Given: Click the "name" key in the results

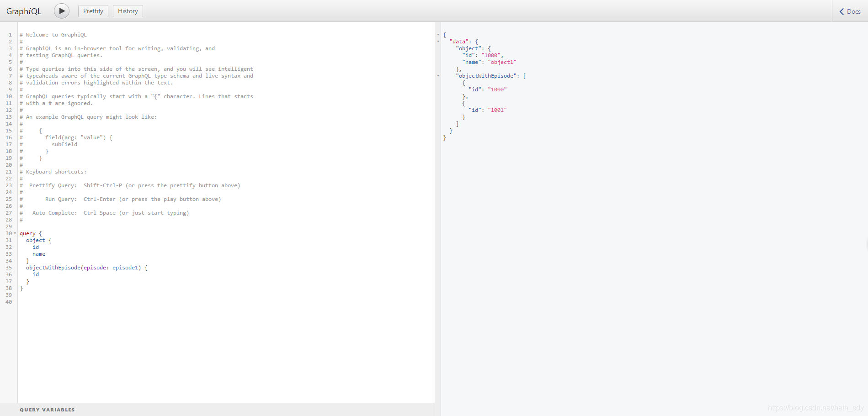Looking at the screenshot, I should (472, 62).
